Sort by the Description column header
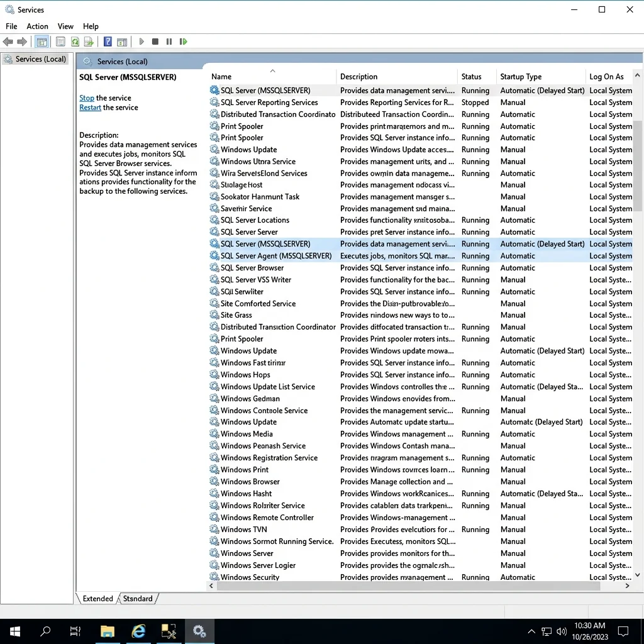 pyautogui.click(x=397, y=76)
